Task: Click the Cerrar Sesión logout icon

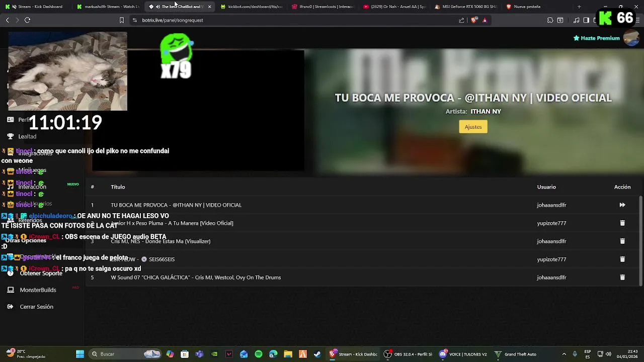Action: pos(10,307)
